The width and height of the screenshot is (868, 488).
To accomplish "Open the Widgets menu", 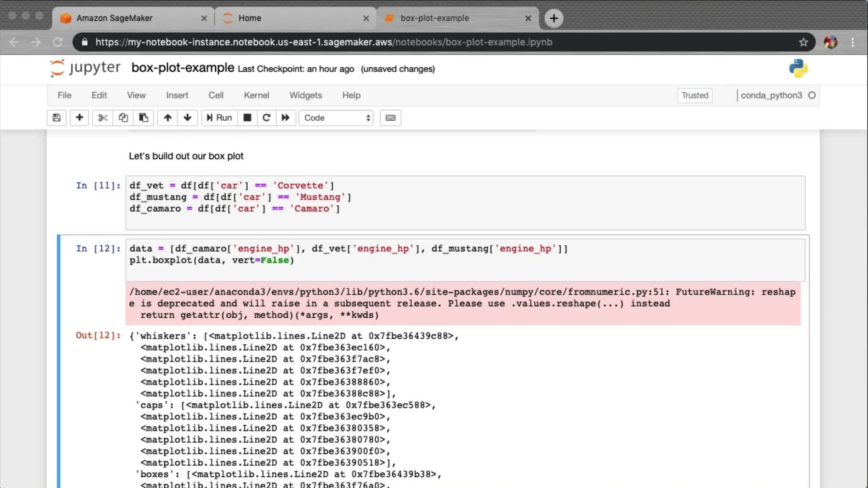I will click(306, 95).
